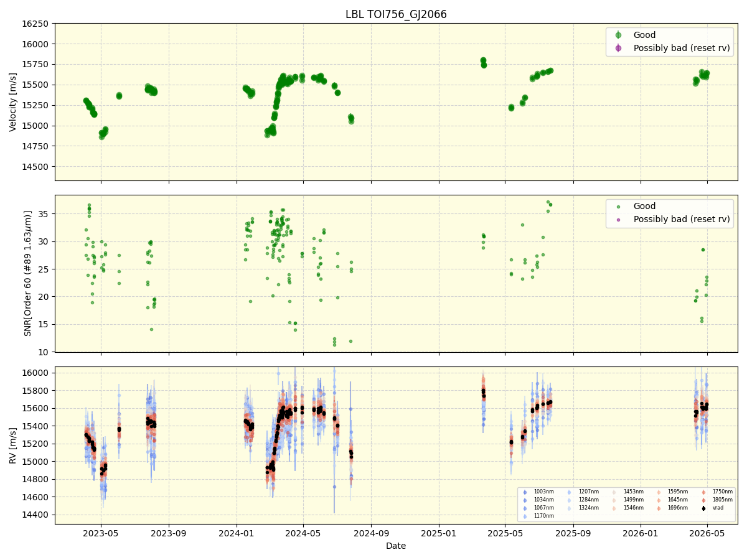Click the 15400 RV tick label
747x560 pixels.
click(x=35, y=426)
